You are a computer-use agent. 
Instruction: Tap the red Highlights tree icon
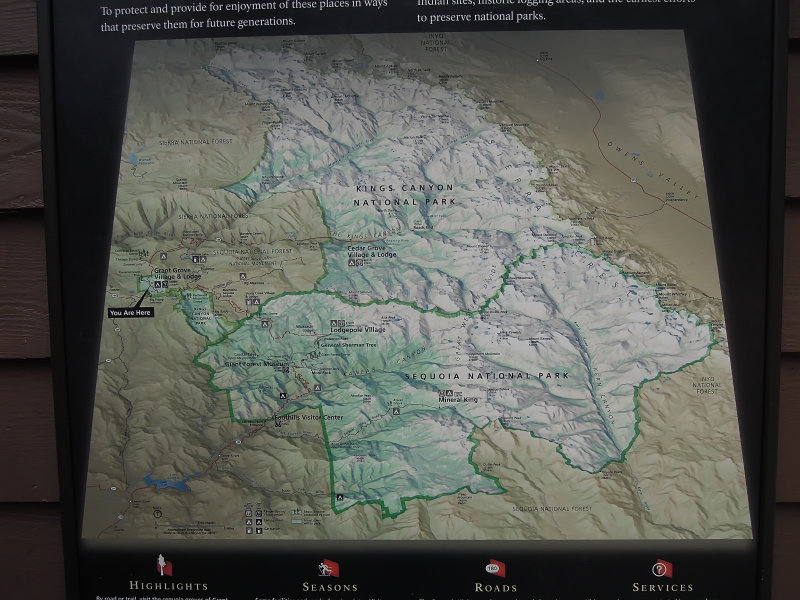tap(164, 565)
